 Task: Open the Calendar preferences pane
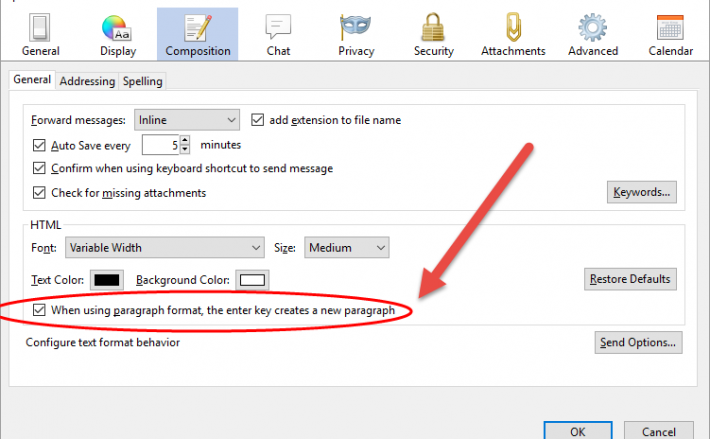pos(670,35)
